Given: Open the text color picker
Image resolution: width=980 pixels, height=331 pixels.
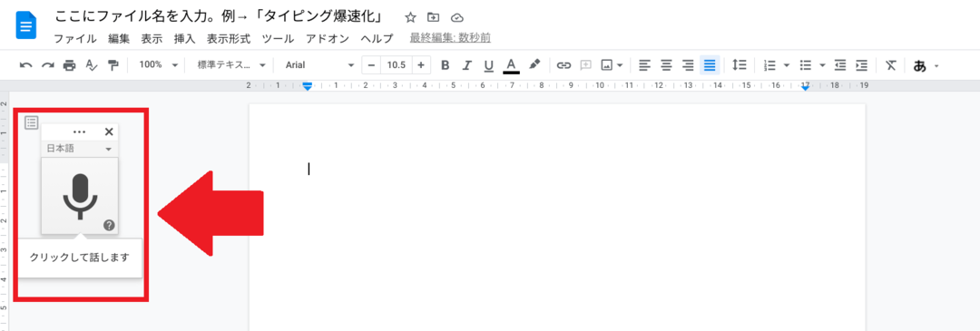Looking at the screenshot, I should point(511,65).
